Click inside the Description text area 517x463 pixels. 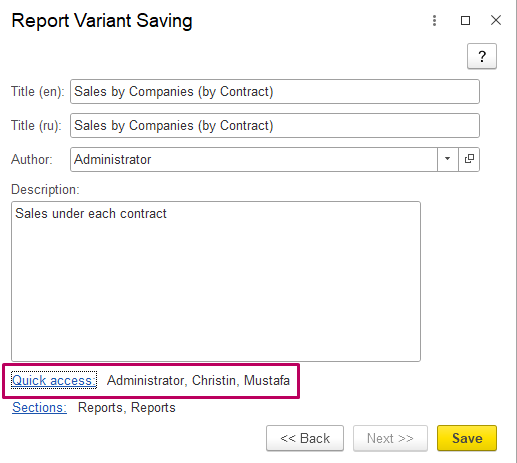(x=216, y=281)
